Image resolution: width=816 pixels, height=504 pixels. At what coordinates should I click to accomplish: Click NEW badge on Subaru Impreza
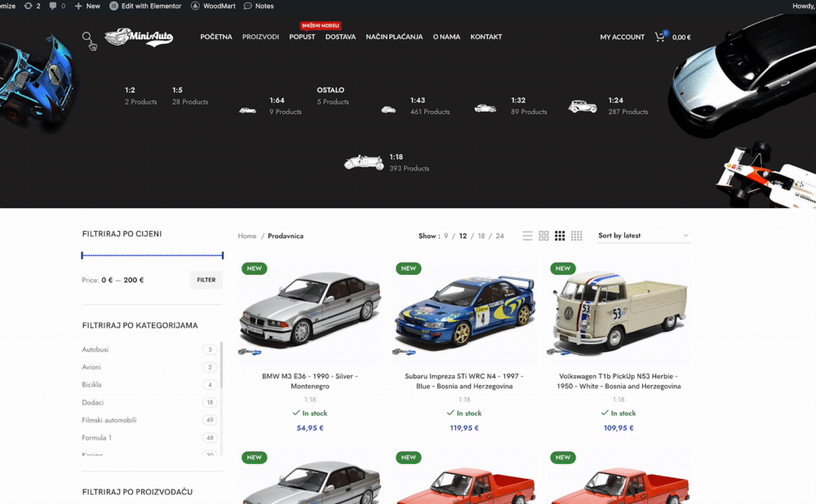[409, 268]
